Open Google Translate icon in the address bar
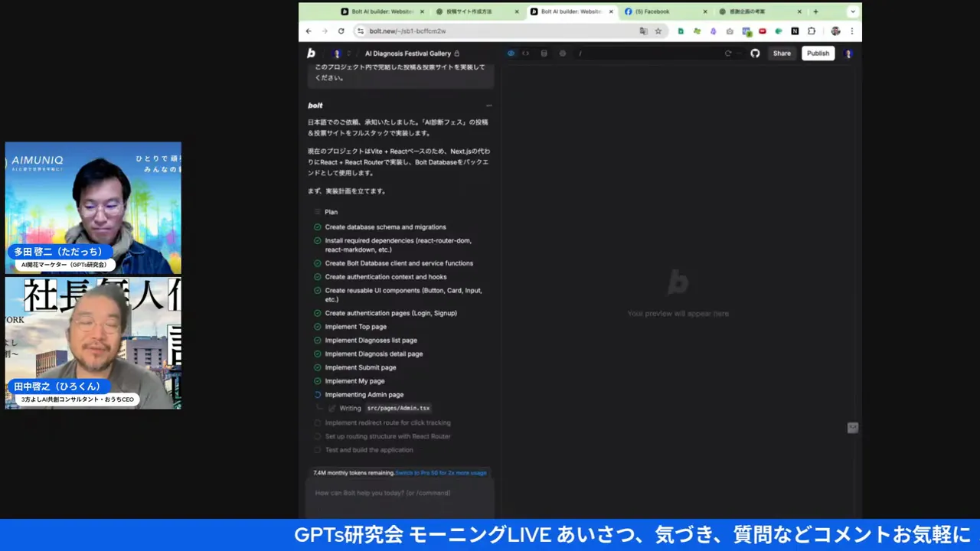 click(x=644, y=31)
